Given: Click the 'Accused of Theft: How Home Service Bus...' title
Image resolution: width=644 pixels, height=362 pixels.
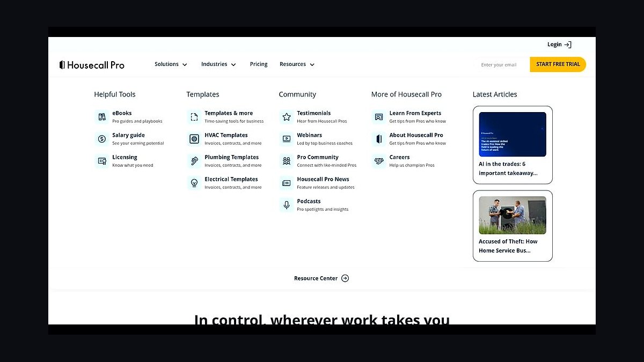Looking at the screenshot, I should point(508,246).
